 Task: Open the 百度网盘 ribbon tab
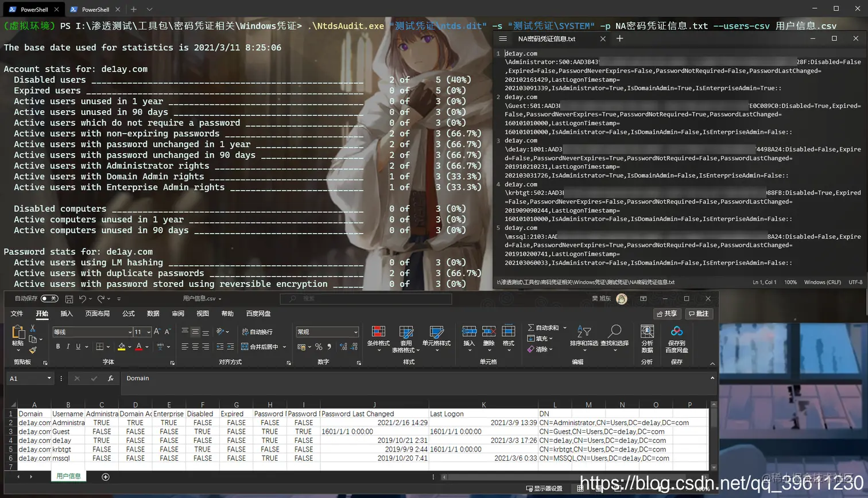(x=258, y=314)
